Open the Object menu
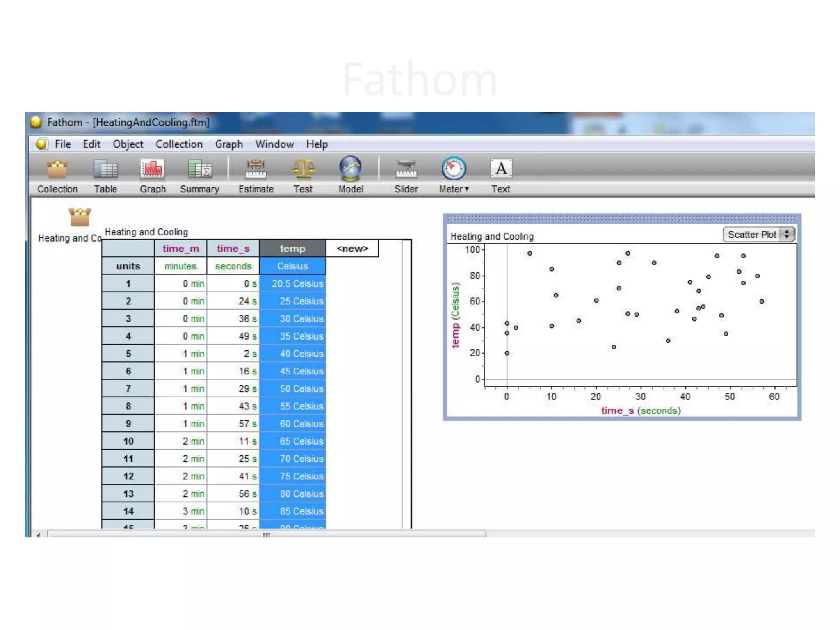The height and width of the screenshot is (630, 840). click(x=128, y=144)
